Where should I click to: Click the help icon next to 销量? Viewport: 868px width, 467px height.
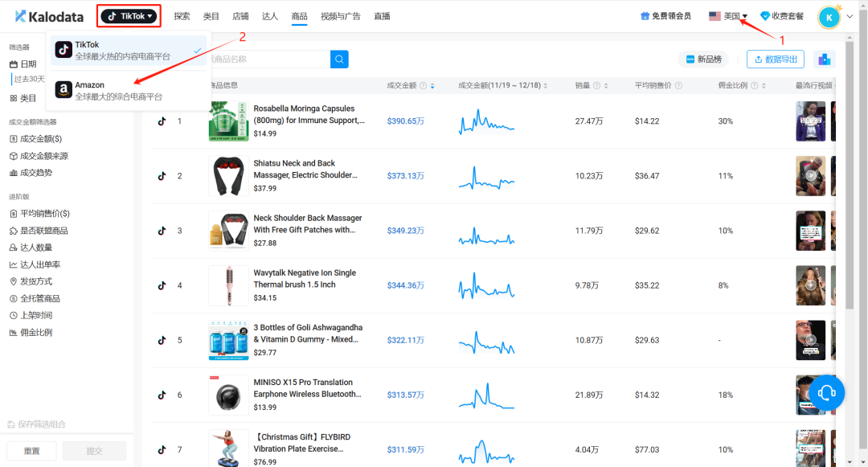pyautogui.click(x=596, y=86)
